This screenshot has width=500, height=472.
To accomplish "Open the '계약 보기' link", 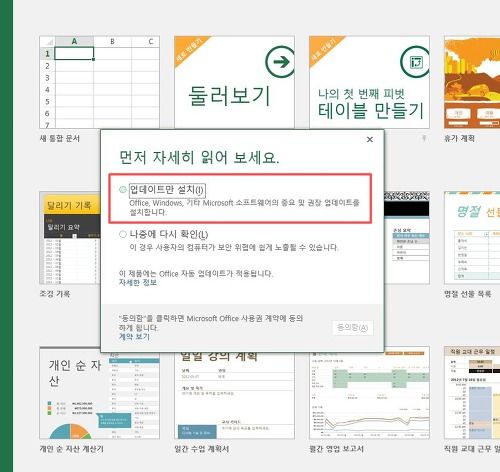I will (134, 337).
